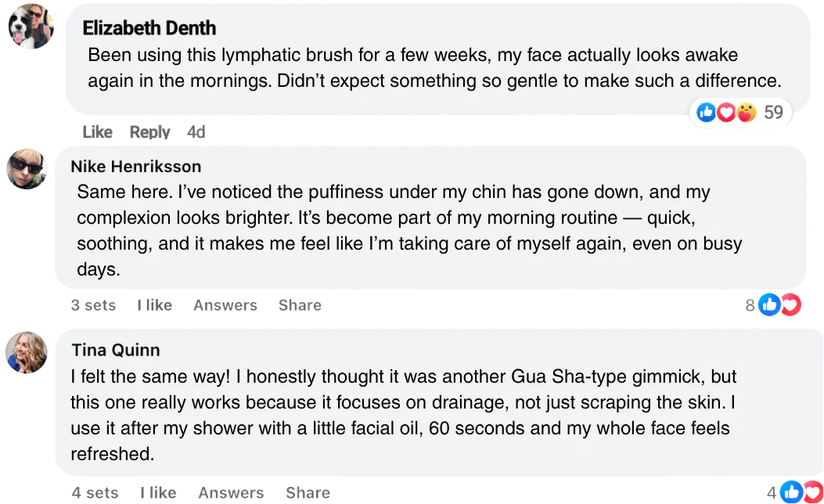Open Nike Henriksson's profile name link
This screenshot has width=824, height=504.
[135, 167]
